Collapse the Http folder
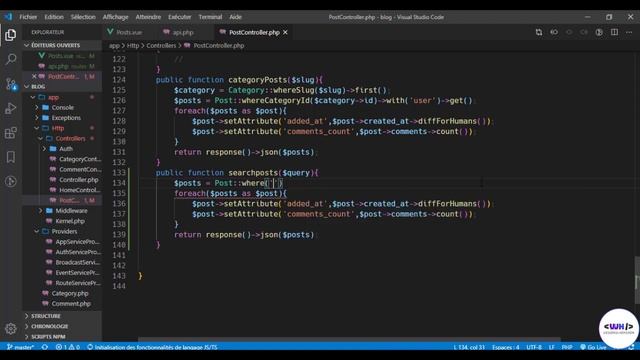The image size is (640, 360). [58, 128]
